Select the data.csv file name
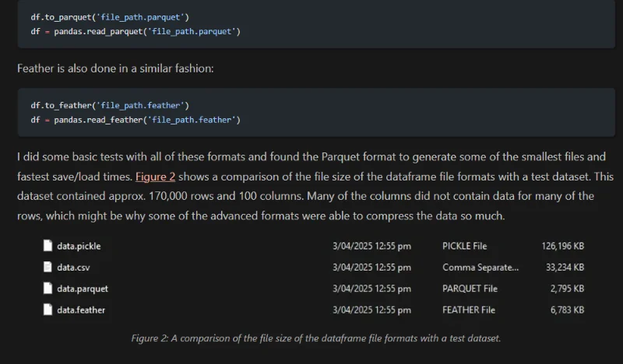The width and height of the screenshot is (623, 364). [73, 268]
